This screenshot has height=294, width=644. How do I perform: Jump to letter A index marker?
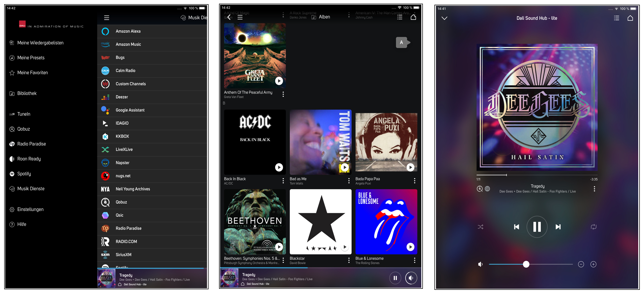[x=403, y=42]
